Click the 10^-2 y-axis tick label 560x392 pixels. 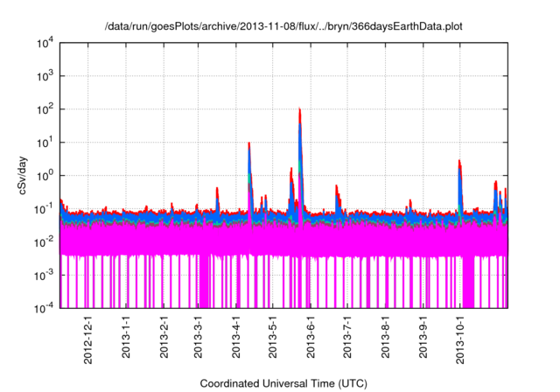[x=45, y=241]
